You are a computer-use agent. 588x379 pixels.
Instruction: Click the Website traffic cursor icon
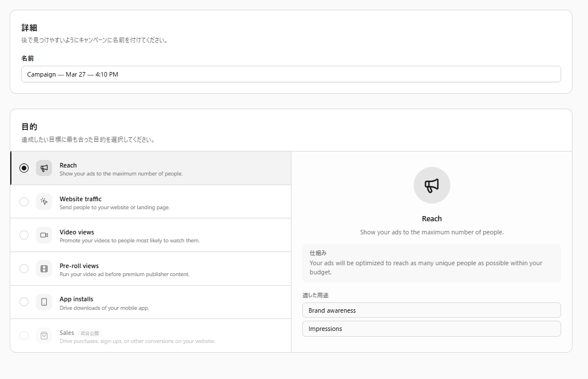coord(44,202)
